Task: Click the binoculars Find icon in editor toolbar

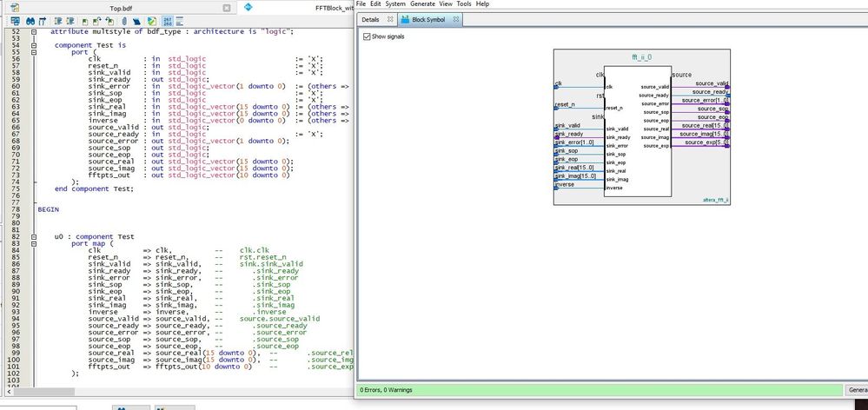Action: tap(30, 21)
